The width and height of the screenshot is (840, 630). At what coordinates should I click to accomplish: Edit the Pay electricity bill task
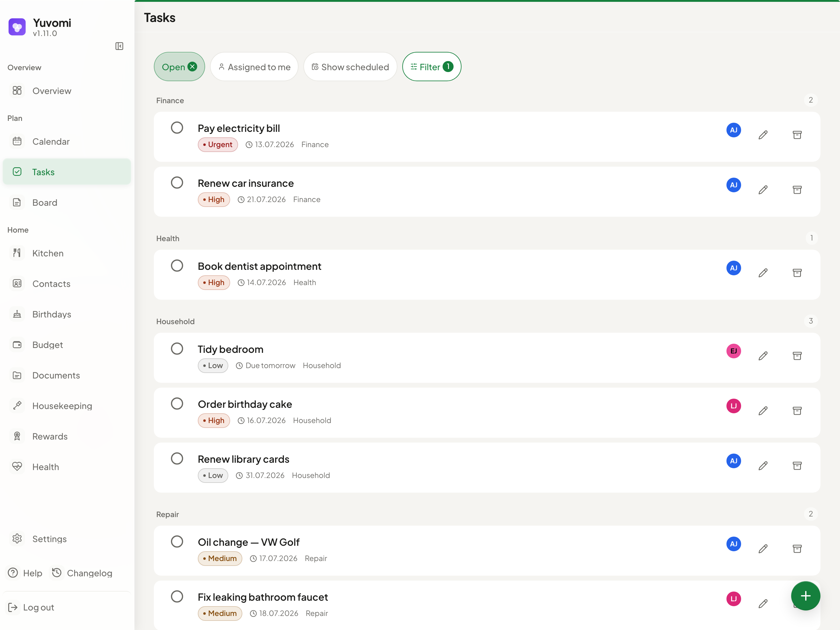(763, 135)
